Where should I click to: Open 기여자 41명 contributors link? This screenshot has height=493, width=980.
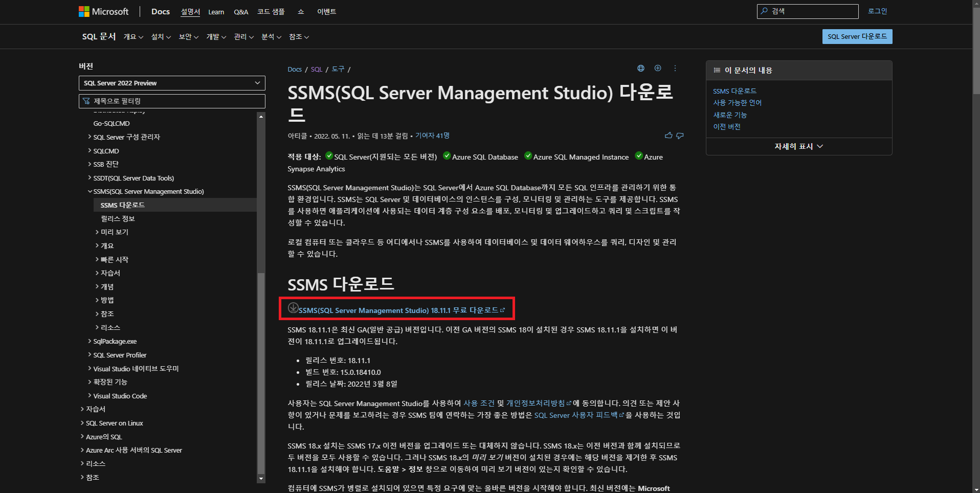pos(432,136)
